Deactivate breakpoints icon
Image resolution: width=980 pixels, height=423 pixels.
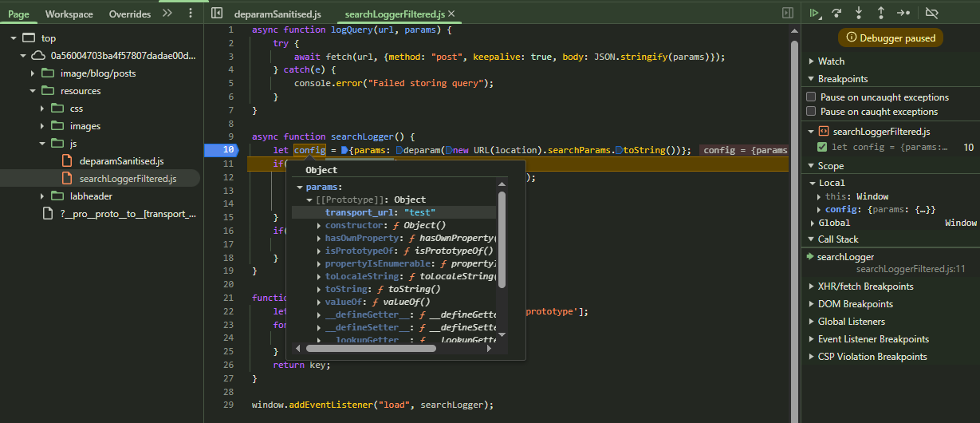[x=931, y=13]
